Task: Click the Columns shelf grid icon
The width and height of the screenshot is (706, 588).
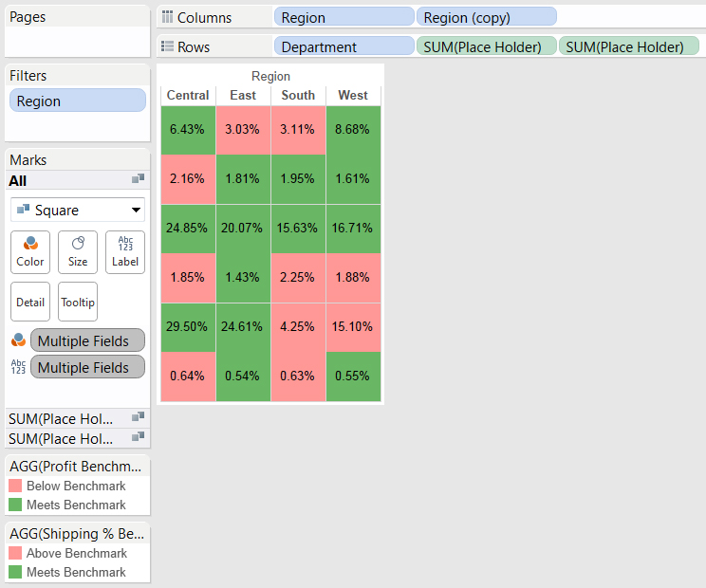Action: pos(167,17)
